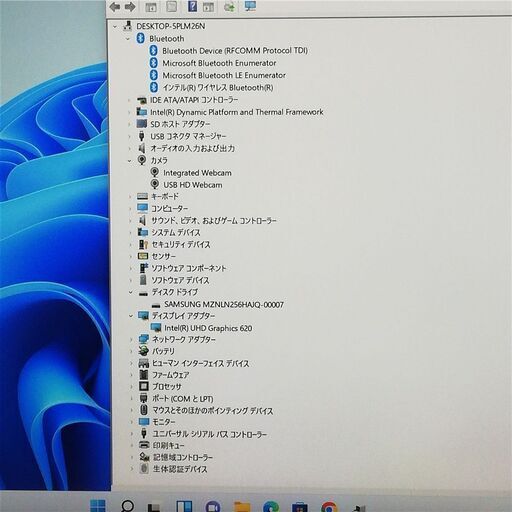Select SAMSUNG MZNLN256HAJQ-00007 disk

point(224,304)
